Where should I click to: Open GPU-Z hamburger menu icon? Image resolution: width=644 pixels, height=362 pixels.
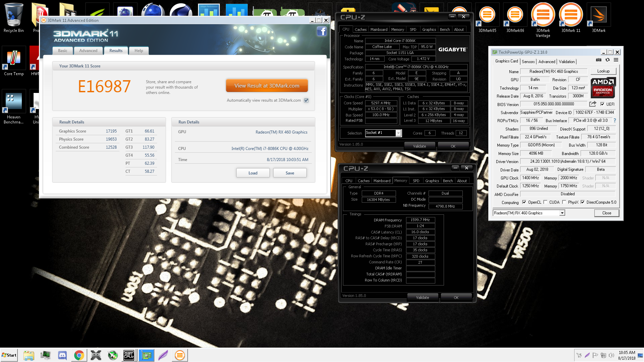point(616,60)
